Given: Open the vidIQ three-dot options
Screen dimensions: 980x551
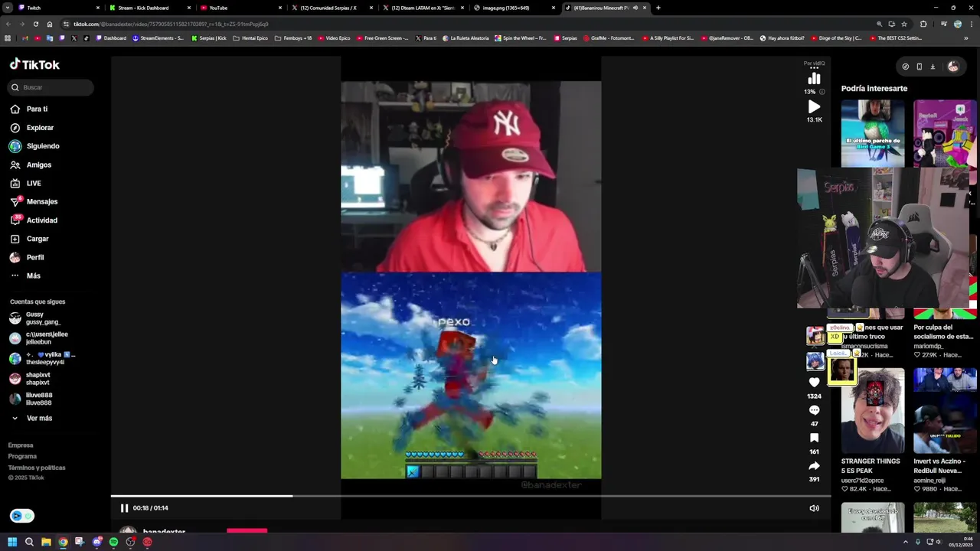Looking at the screenshot, I should point(814,68).
